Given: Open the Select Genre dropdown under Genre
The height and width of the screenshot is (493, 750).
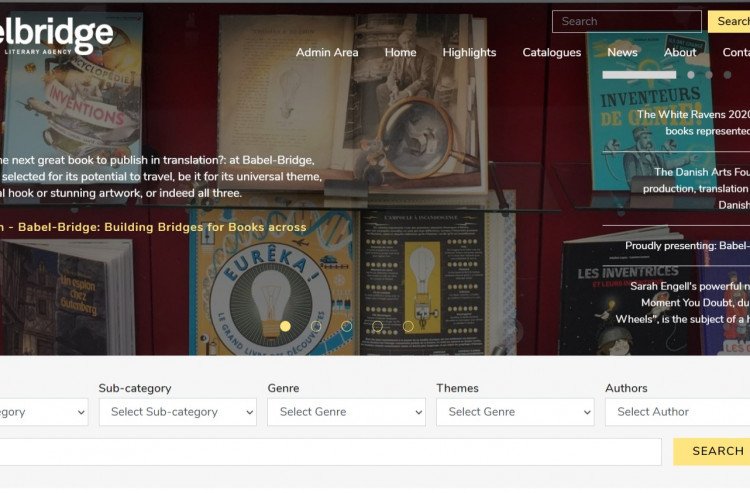Looking at the screenshot, I should 346,412.
